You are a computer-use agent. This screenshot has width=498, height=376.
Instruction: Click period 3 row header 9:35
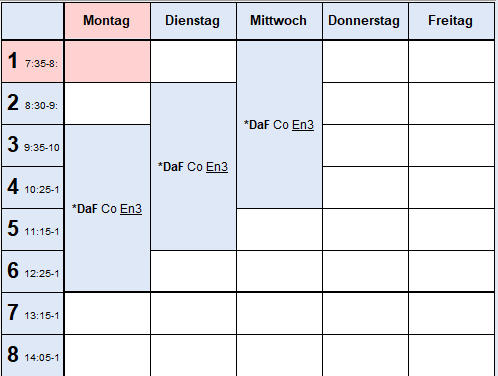pos(32,146)
